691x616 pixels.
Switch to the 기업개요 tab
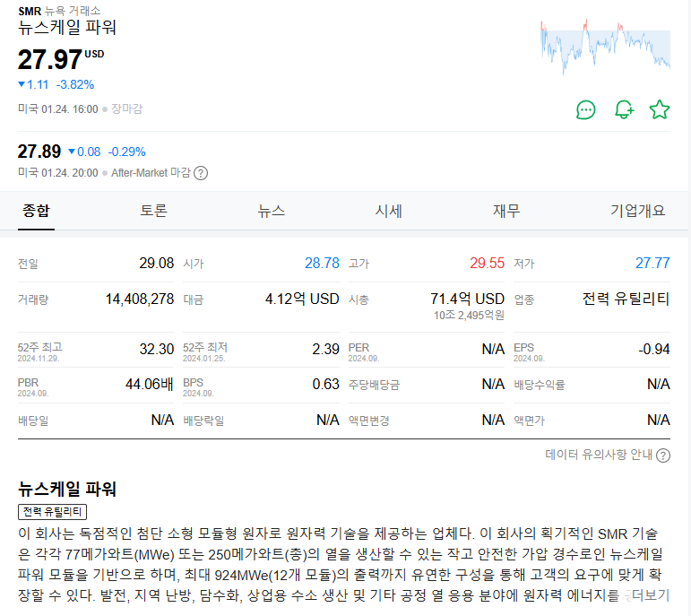pos(637,211)
